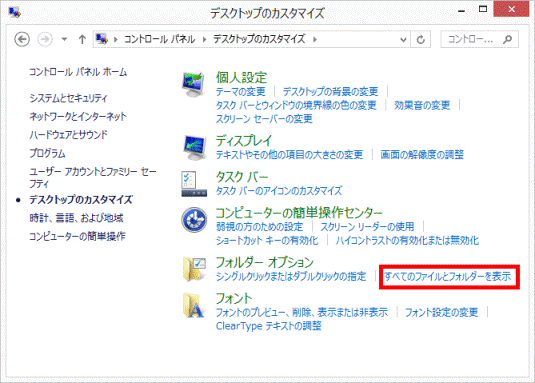Maximize the window

[x=483, y=10]
